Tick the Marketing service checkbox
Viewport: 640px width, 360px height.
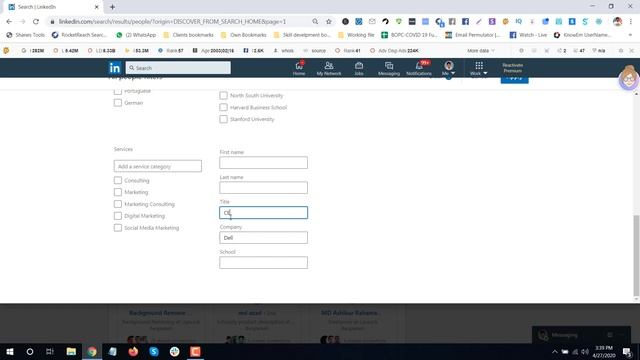(x=118, y=192)
